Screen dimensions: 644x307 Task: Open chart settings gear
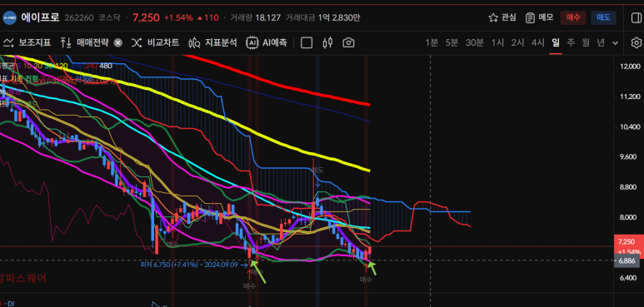pos(637,42)
